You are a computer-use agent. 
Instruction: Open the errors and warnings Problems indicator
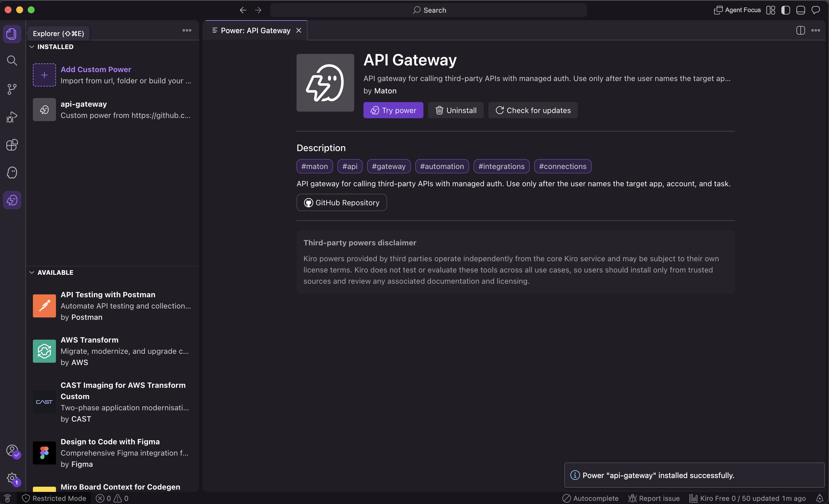click(112, 498)
